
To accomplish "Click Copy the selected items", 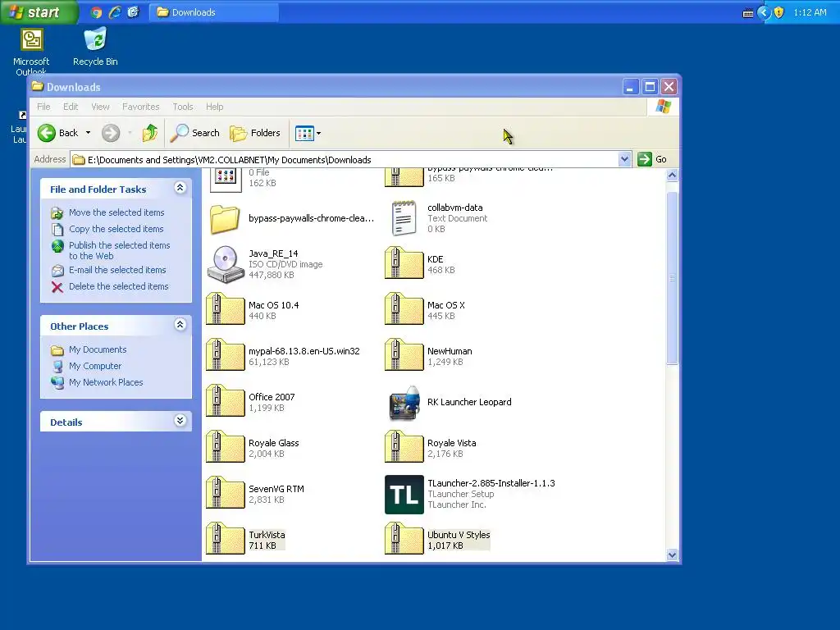I will pyautogui.click(x=116, y=229).
